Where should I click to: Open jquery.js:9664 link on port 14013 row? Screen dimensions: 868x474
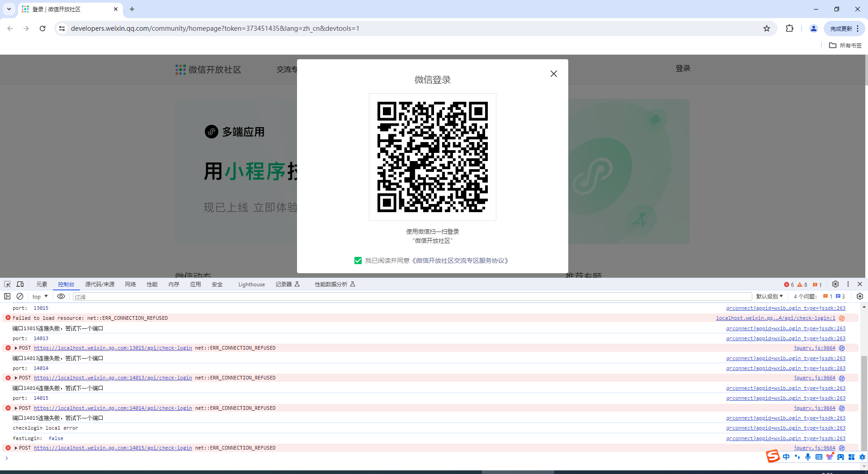coord(814,378)
